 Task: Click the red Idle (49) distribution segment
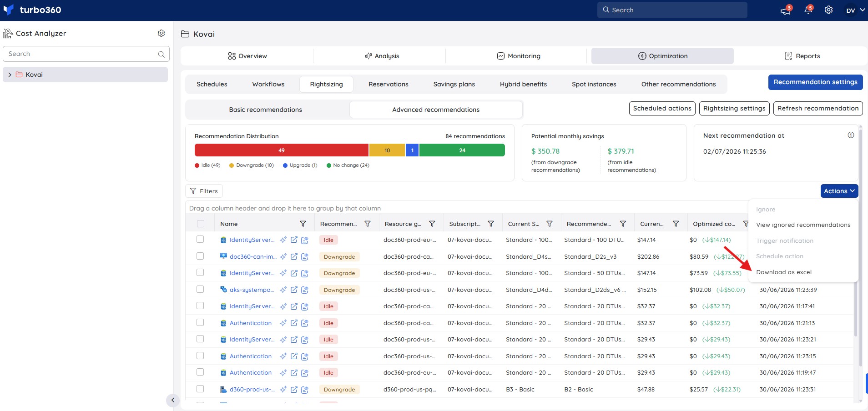[282, 150]
